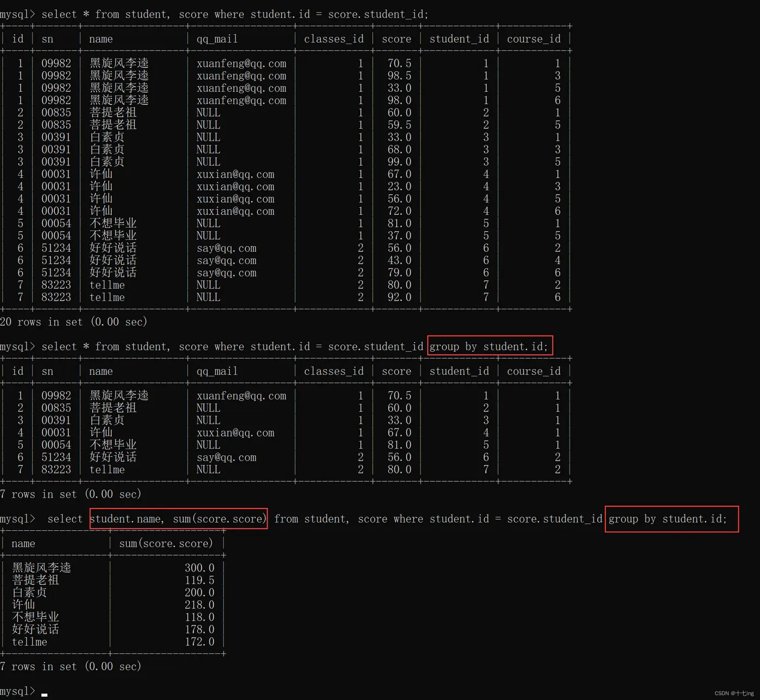Click the 37.0 score value
The width and height of the screenshot is (760, 700).
(399, 236)
